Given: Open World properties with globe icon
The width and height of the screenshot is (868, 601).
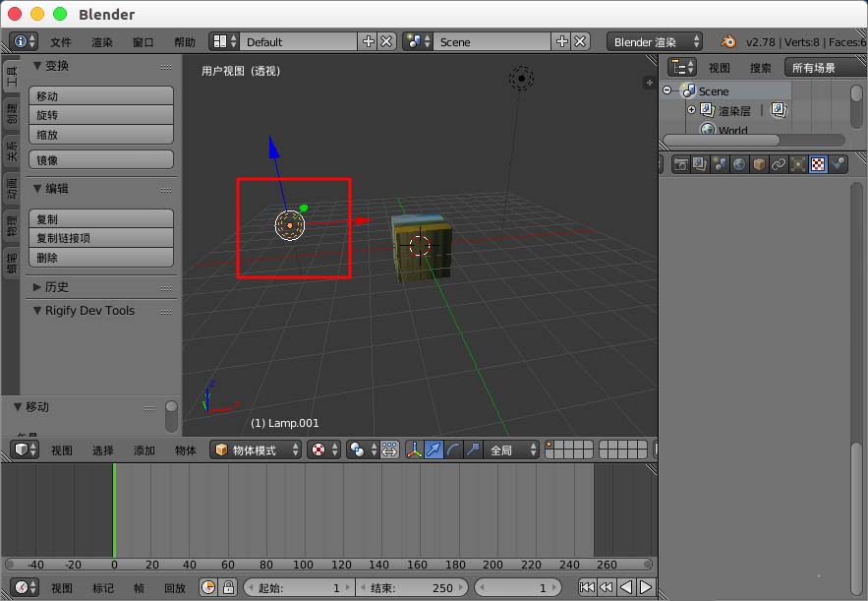Looking at the screenshot, I should pyautogui.click(x=739, y=164).
